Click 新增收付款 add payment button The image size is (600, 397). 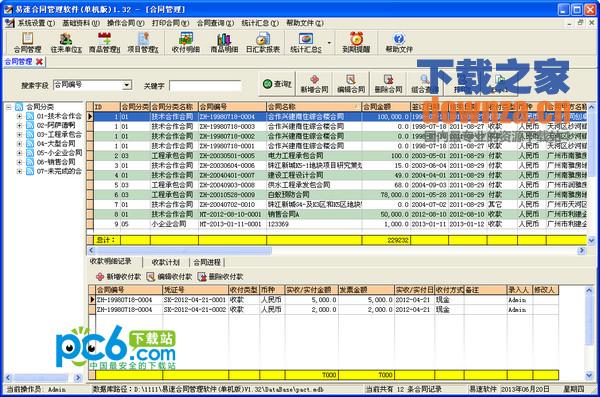[x=119, y=276]
